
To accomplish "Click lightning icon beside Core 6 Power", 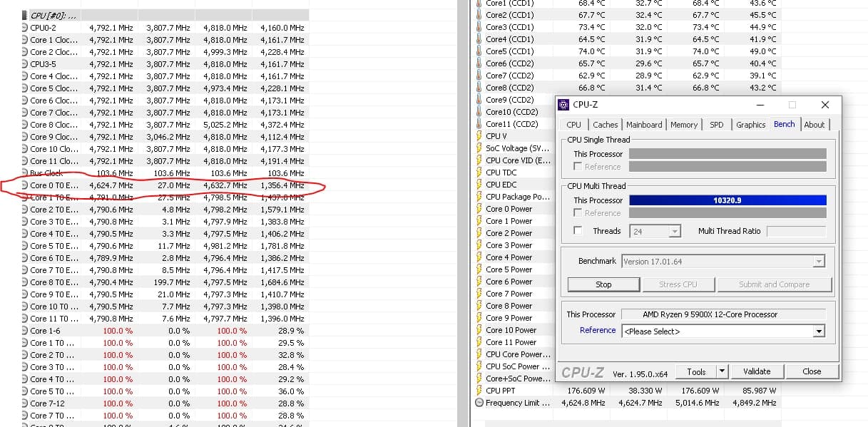I will click(479, 282).
